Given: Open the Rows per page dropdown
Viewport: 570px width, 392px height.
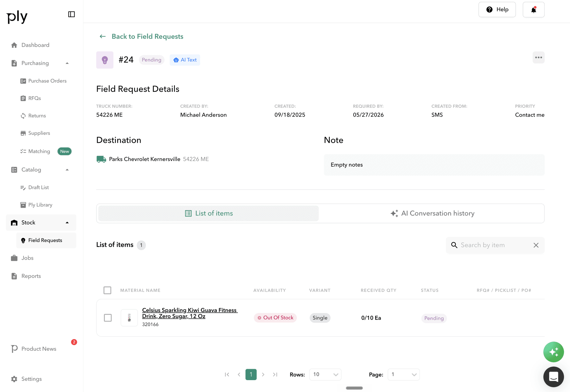Looking at the screenshot, I should (325, 375).
